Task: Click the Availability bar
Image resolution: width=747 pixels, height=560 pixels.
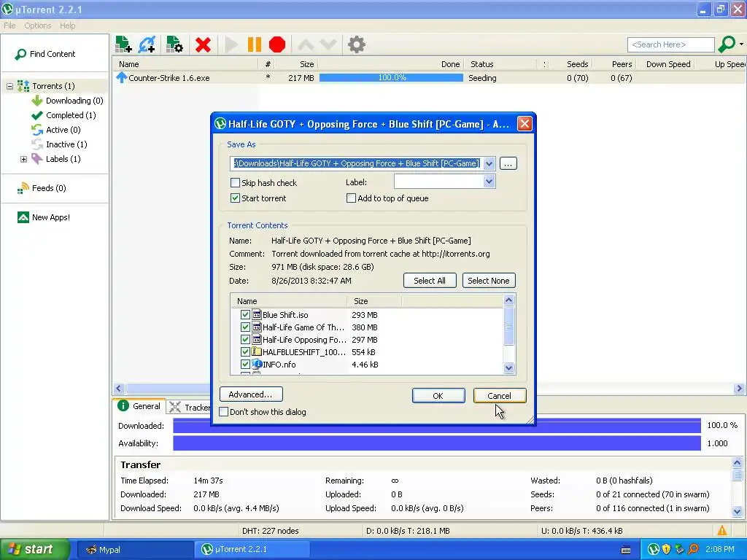Action: point(437,443)
